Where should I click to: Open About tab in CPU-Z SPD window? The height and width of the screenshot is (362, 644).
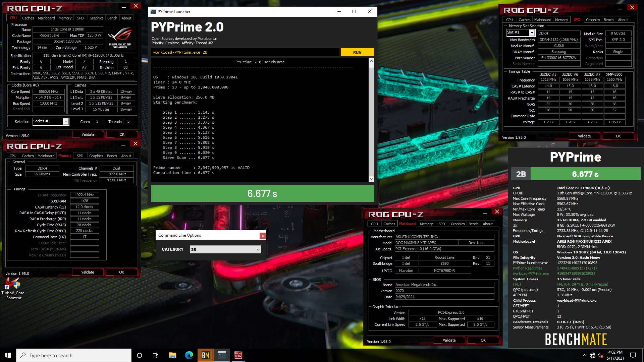coord(623,20)
